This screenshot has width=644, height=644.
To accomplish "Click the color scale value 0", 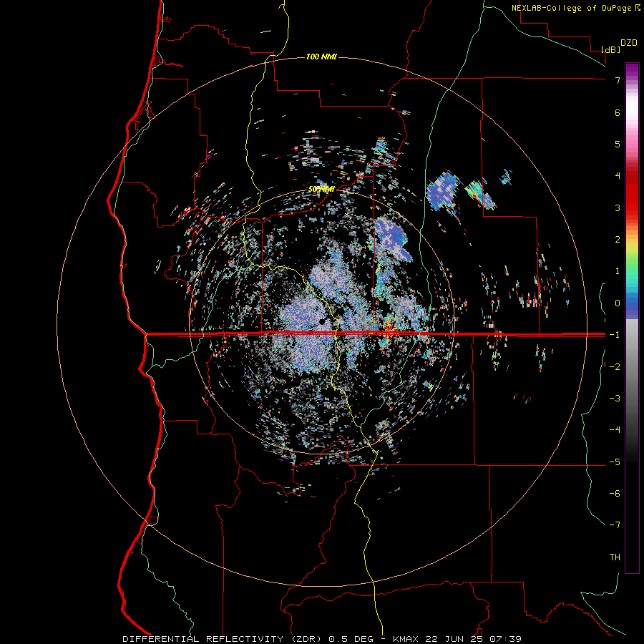I will coord(618,303).
